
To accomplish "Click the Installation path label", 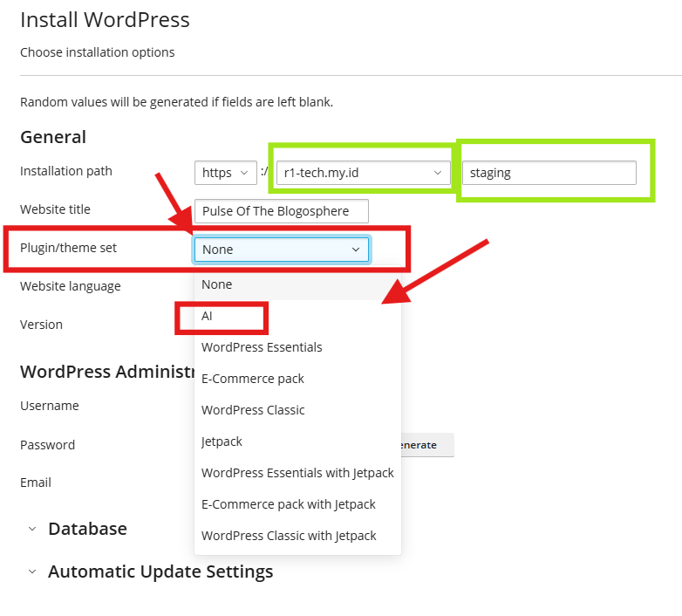I will coord(66,171).
